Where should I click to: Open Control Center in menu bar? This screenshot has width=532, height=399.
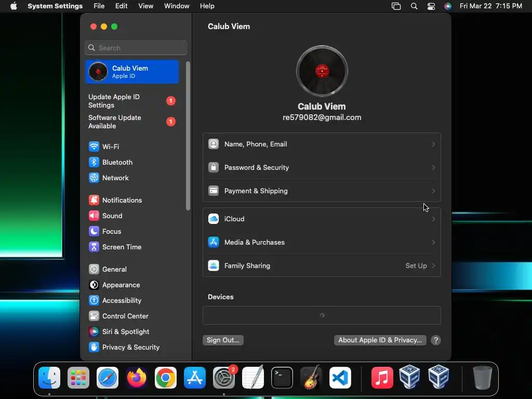coord(431,6)
